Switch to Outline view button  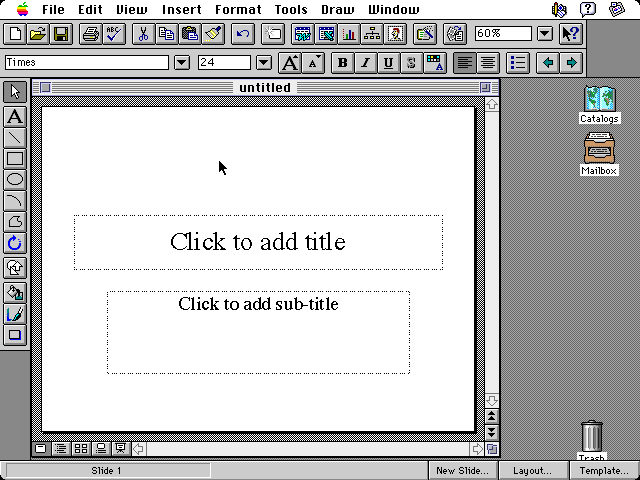click(x=61, y=449)
